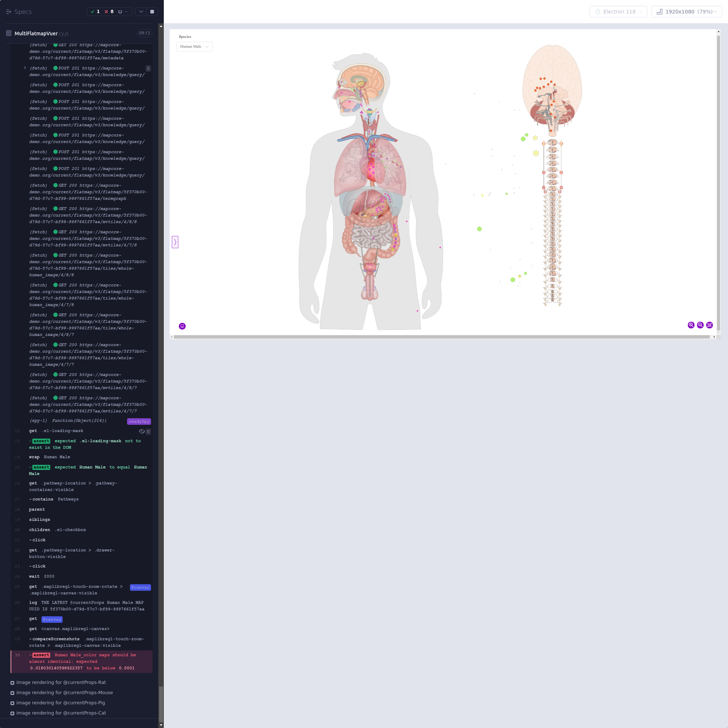The width and height of the screenshot is (728, 728).
Task: Toggle the auto-scroll chevron button in header
Action: pos(141,12)
